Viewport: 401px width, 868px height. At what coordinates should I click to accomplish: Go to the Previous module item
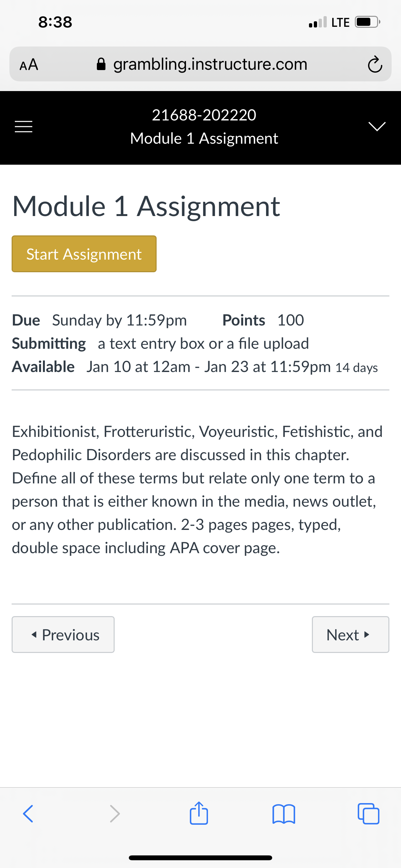coord(63,635)
